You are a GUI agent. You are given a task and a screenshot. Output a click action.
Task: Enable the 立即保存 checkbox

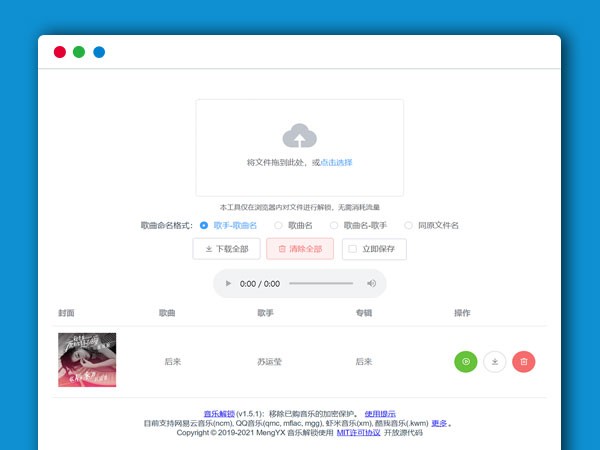[x=351, y=249]
